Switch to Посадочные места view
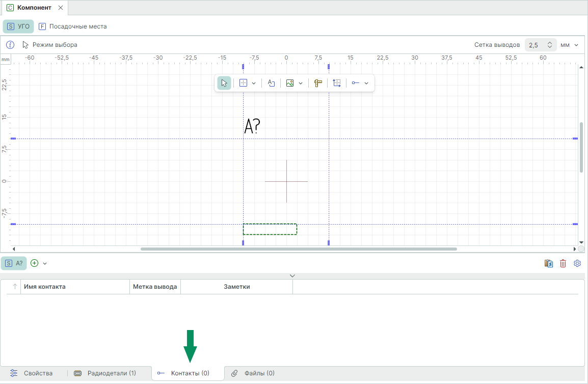The height and width of the screenshot is (384, 588). pos(73,26)
